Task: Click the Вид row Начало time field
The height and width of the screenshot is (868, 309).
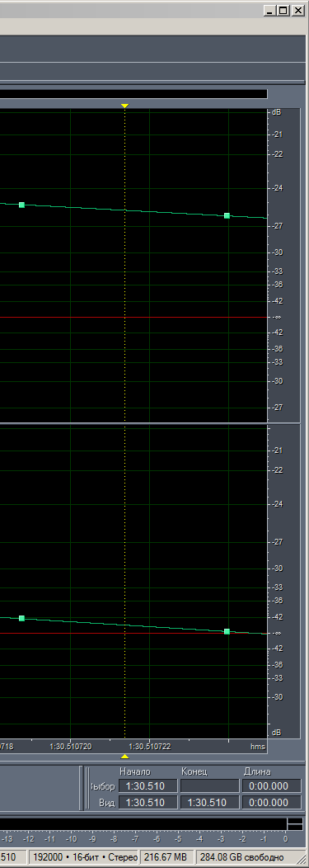Action: [x=147, y=803]
